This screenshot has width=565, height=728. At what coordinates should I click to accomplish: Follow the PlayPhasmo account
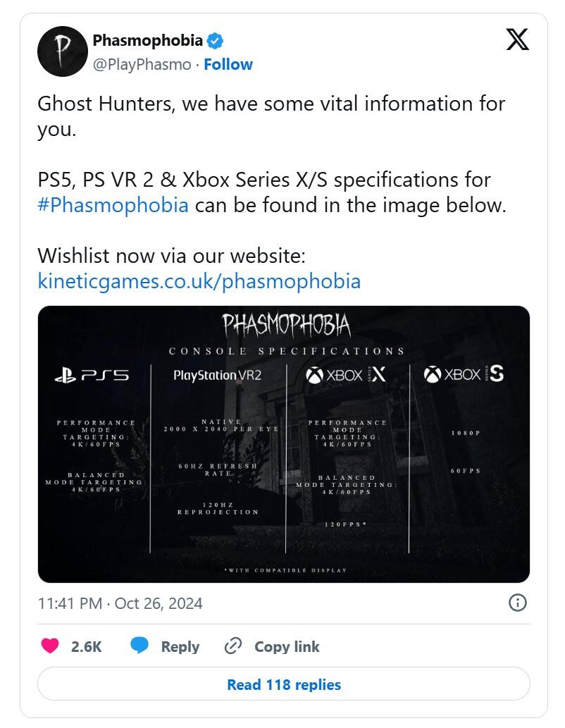point(228,64)
